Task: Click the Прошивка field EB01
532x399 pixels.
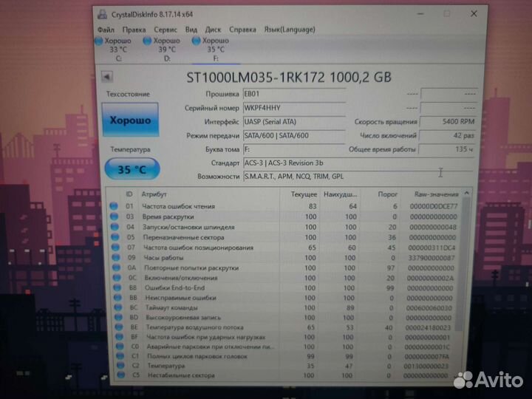Action: click(x=294, y=94)
